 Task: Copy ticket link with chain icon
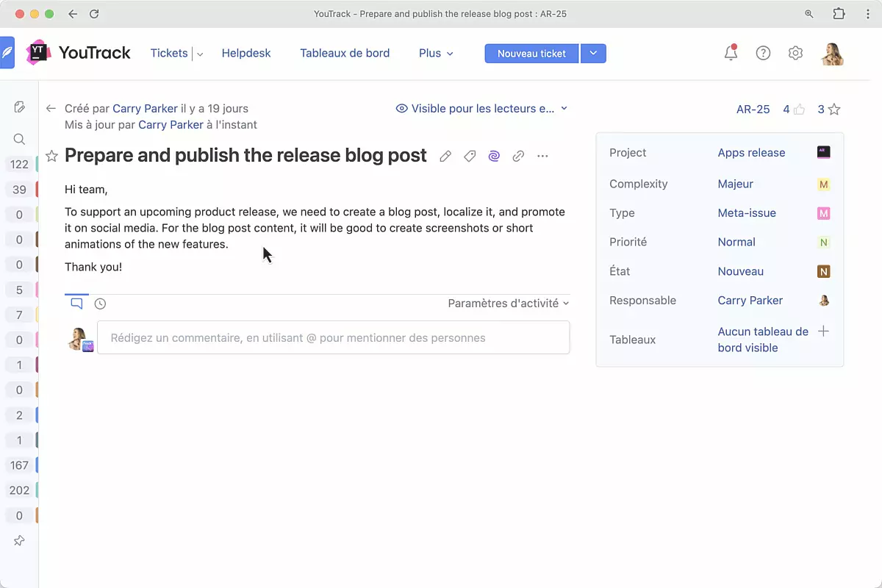click(518, 156)
